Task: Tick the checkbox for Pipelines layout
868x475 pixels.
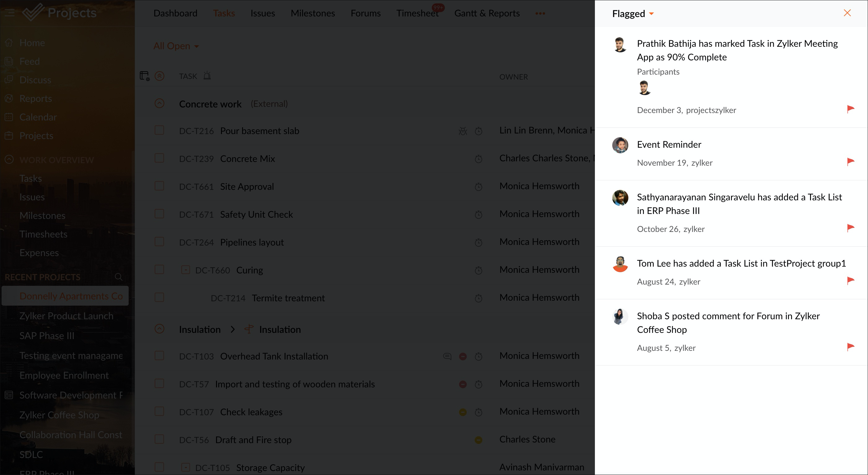Action: (159, 242)
